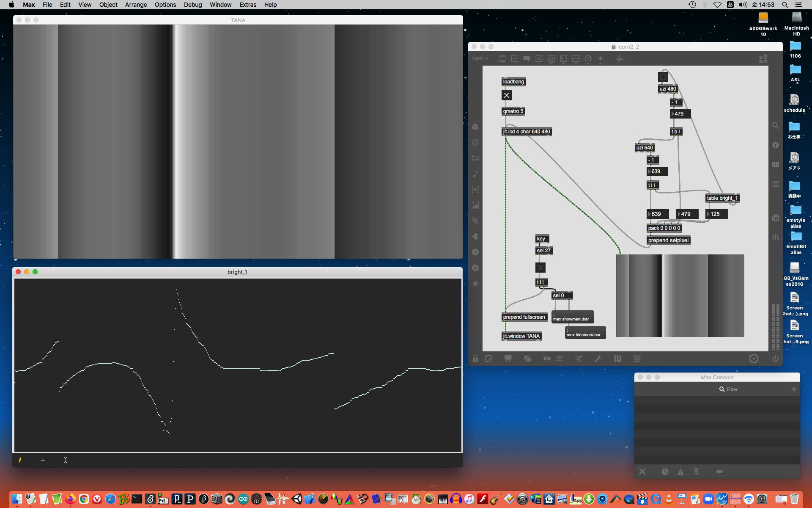The width and height of the screenshot is (812, 508).
Task: Toggle the box under sel 27
Action: 540,268
